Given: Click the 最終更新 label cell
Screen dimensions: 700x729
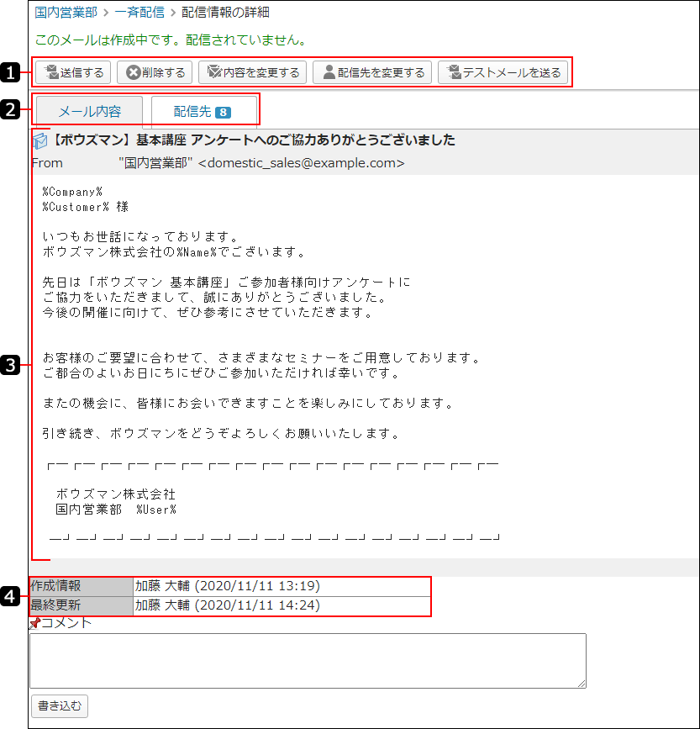Looking at the screenshot, I should [82, 605].
